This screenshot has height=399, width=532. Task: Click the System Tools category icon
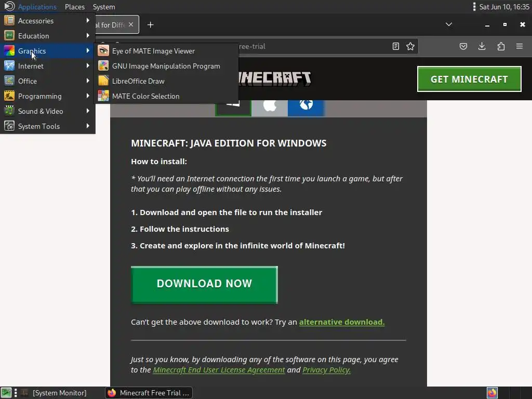(x=9, y=126)
